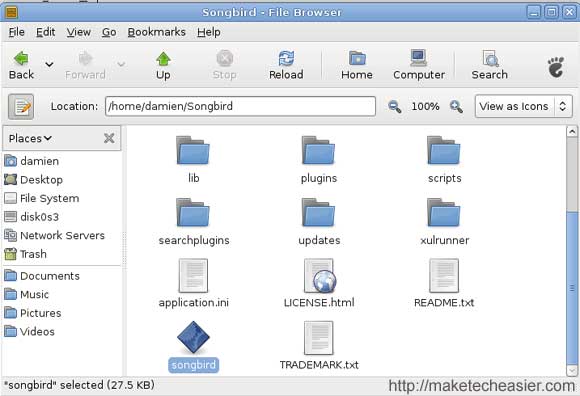Click the scrollbar down arrow
The width and height of the screenshot is (580, 396).
pos(572,370)
